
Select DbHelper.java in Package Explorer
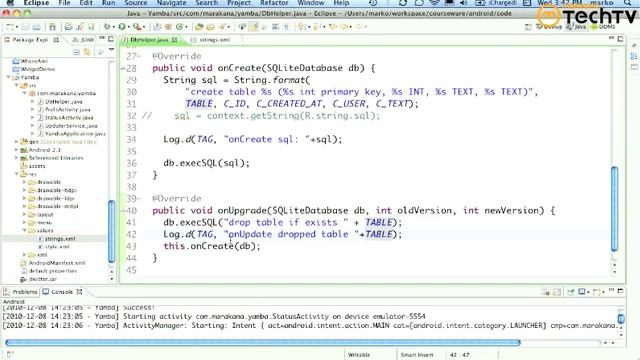coord(63,101)
